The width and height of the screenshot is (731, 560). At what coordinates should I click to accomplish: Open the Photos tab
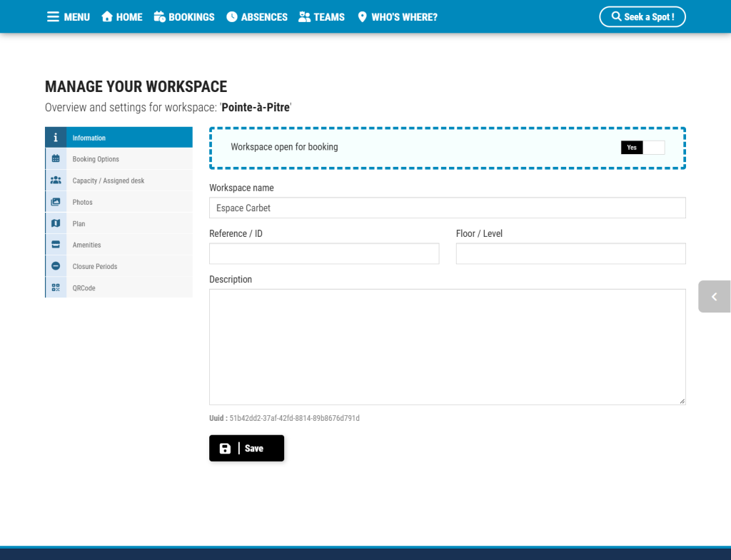[119, 202]
